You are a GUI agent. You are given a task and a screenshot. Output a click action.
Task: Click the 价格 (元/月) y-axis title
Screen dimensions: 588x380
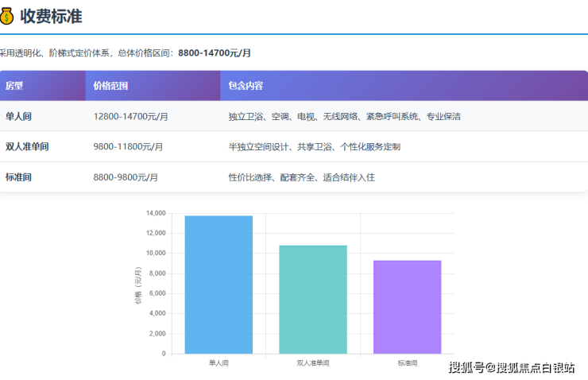click(x=138, y=285)
